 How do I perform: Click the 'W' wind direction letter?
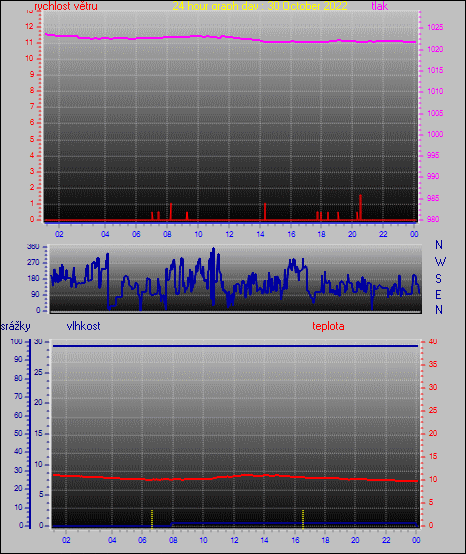[440, 262]
